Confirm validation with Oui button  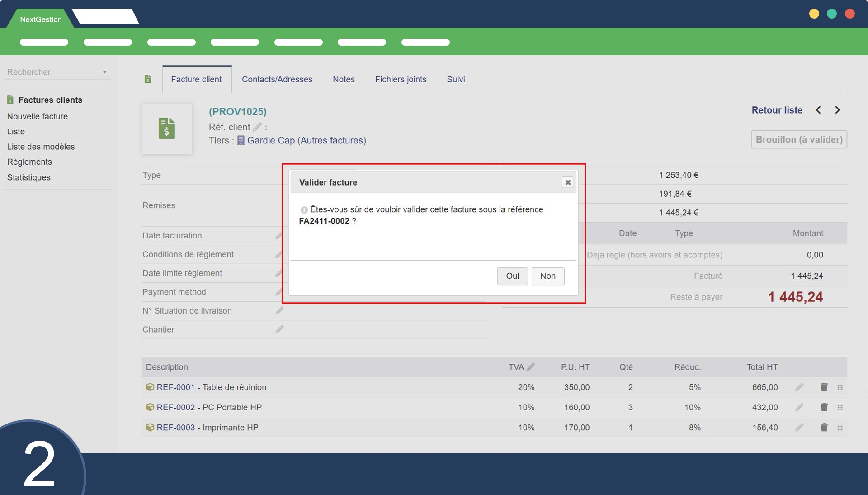512,276
